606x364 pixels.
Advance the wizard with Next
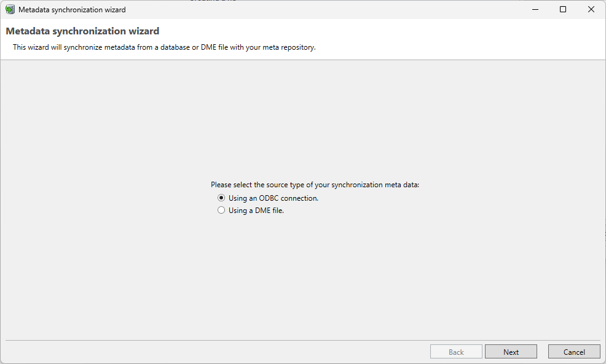[x=511, y=351]
